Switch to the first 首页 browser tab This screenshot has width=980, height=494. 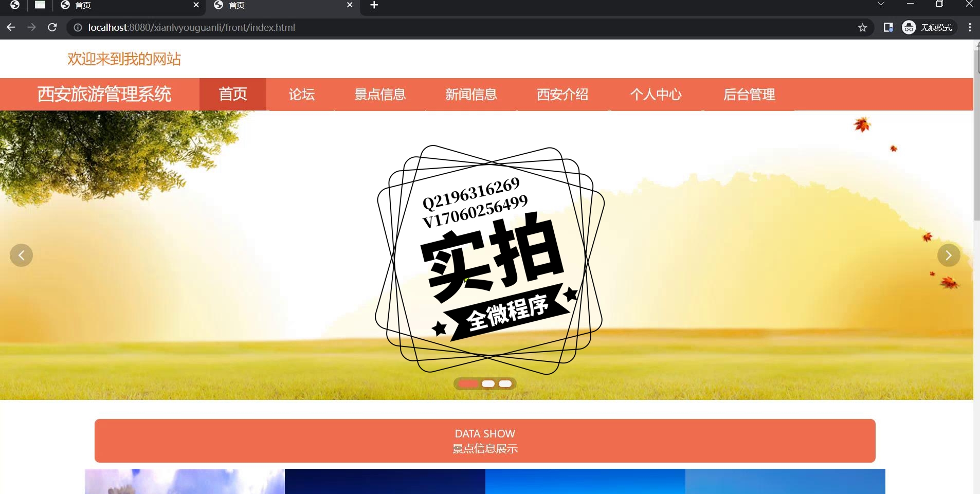(129, 5)
